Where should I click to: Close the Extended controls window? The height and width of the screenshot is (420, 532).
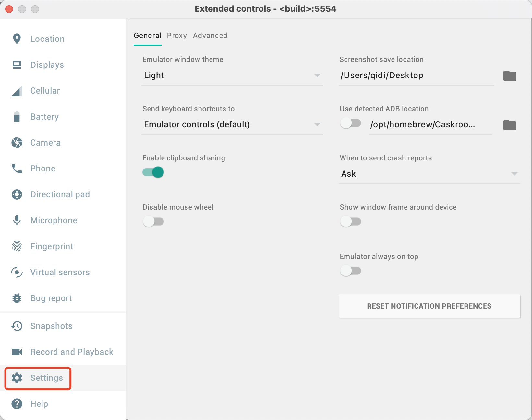tap(9, 9)
